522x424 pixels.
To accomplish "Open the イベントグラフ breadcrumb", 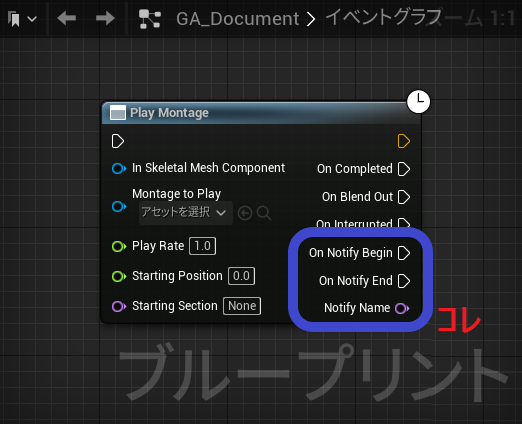I will click(x=384, y=17).
